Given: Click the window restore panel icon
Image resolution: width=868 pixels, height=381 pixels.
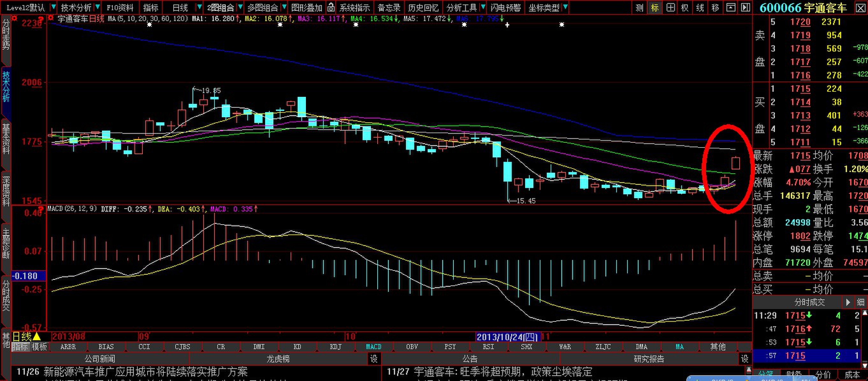Looking at the screenshot, I should point(731,7).
